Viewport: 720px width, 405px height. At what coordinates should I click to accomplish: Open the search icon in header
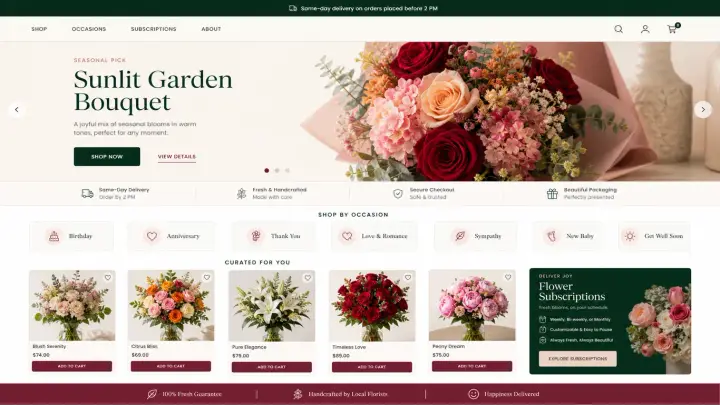coord(619,29)
